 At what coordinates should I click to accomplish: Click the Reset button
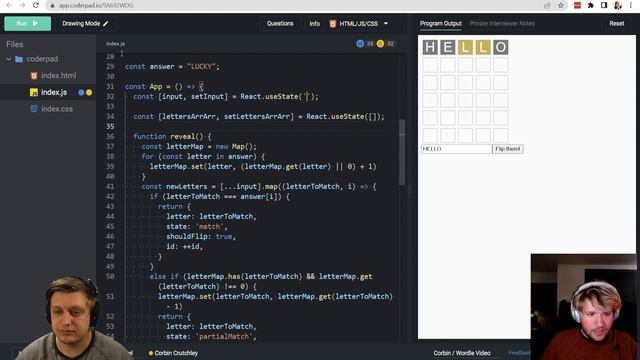pos(616,24)
